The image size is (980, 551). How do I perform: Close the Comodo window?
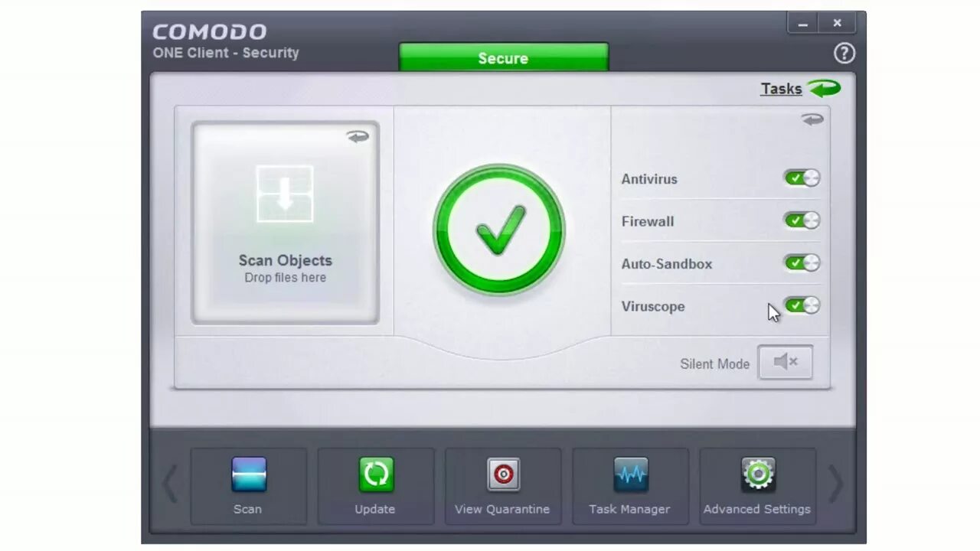[838, 24]
